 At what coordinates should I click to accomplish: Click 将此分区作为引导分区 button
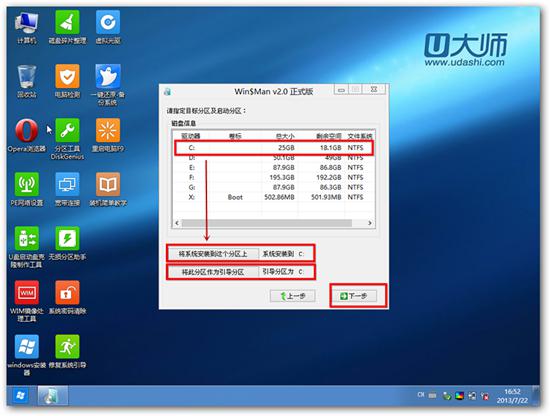coord(213,272)
